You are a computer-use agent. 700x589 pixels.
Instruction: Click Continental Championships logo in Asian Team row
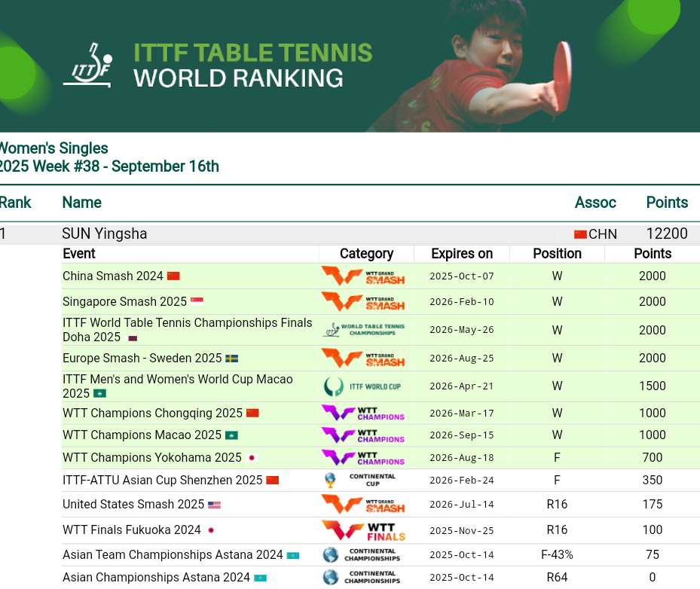tap(362, 554)
